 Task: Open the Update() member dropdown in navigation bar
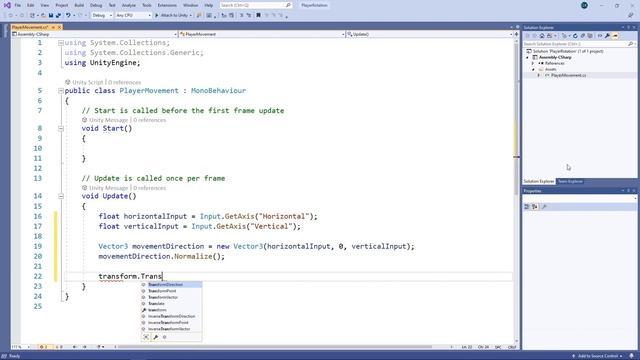pyautogui.click(x=429, y=34)
